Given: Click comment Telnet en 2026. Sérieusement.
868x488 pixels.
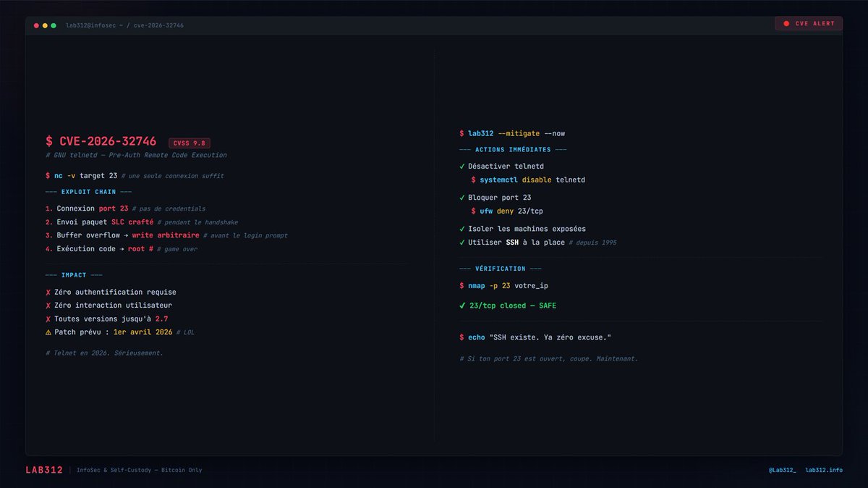Looking at the screenshot, I should click(x=104, y=353).
